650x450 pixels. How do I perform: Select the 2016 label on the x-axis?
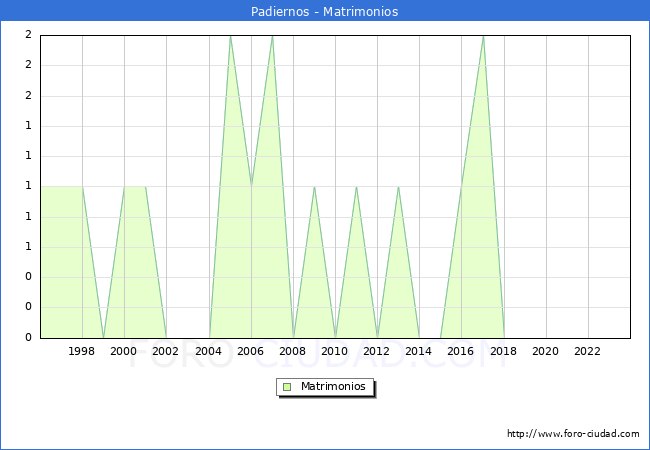(461, 351)
